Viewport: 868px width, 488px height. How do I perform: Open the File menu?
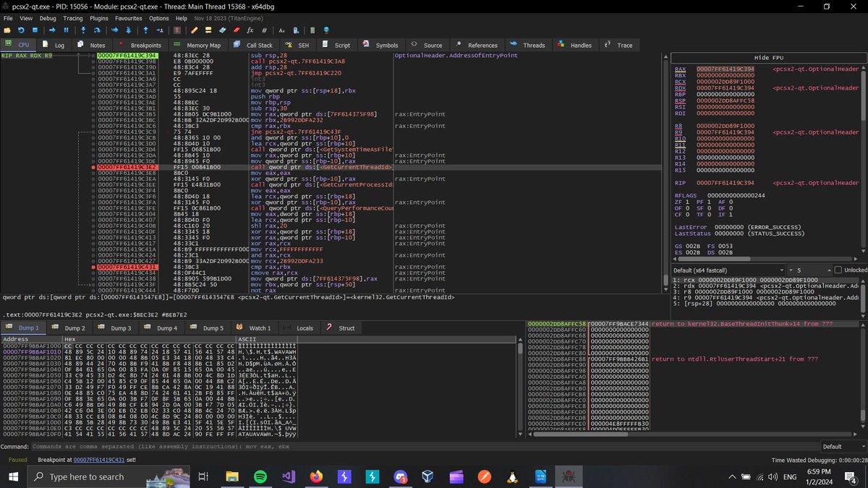point(8,17)
